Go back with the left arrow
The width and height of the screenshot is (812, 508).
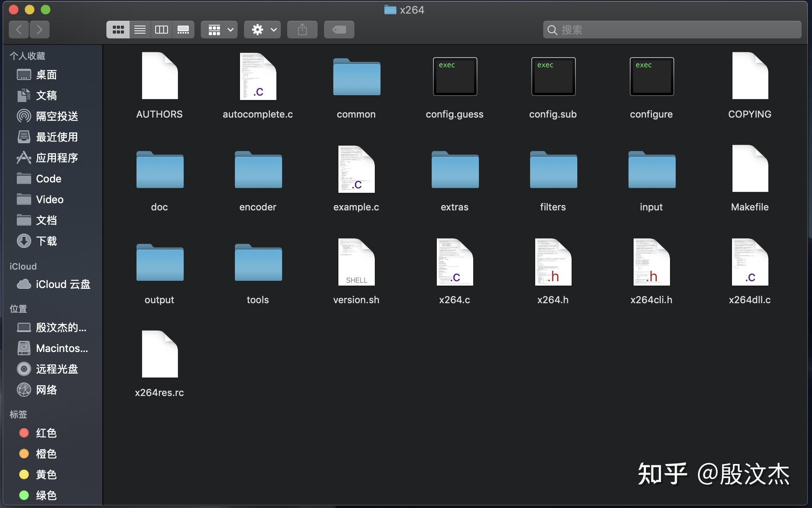[19, 30]
